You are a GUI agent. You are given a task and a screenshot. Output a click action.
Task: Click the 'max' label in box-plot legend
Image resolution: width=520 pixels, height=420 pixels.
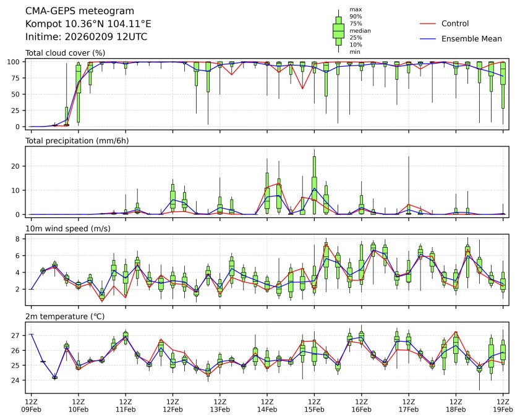[x=355, y=10]
